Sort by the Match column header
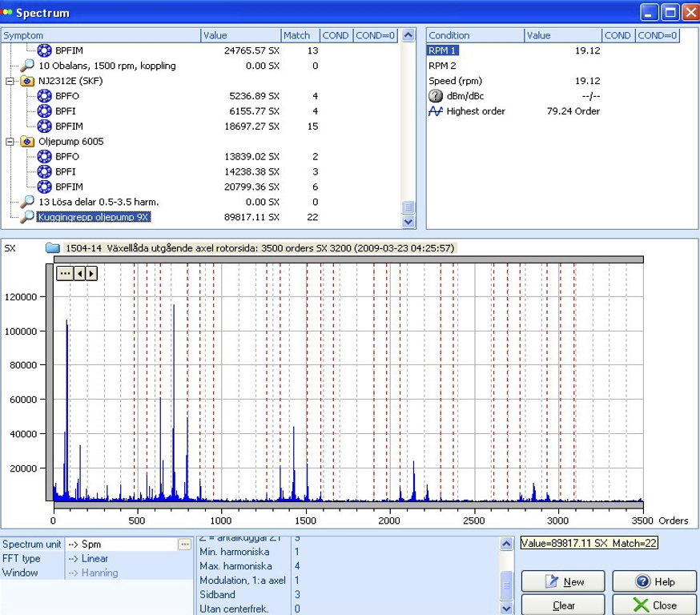The height and width of the screenshot is (615, 700). pyautogui.click(x=300, y=35)
